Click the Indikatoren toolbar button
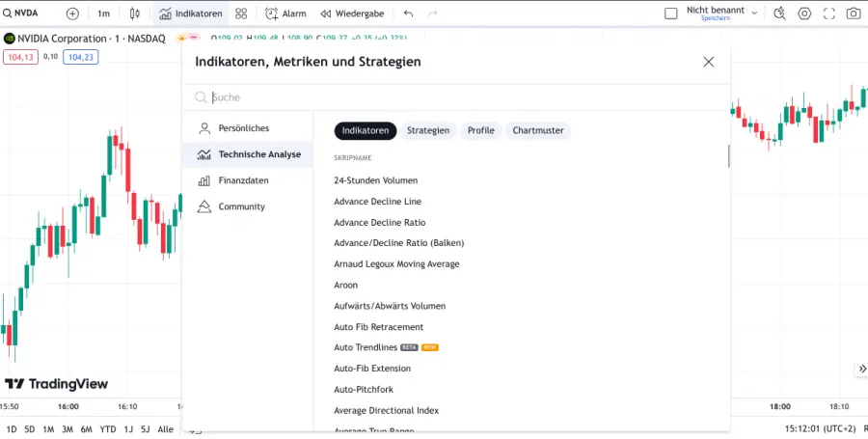This screenshot has height=439, width=868. [x=191, y=14]
